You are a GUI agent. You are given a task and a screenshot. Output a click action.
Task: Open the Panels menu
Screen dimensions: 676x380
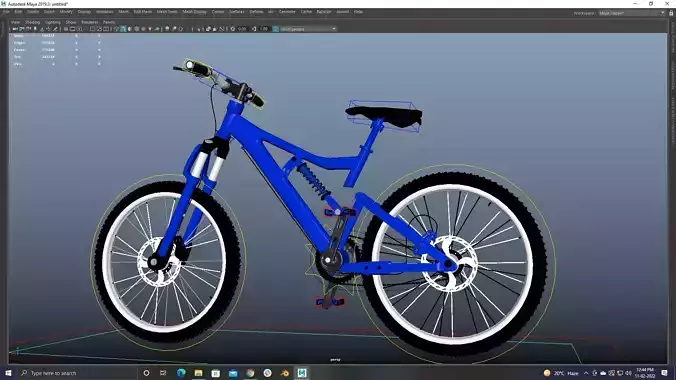tap(109, 22)
